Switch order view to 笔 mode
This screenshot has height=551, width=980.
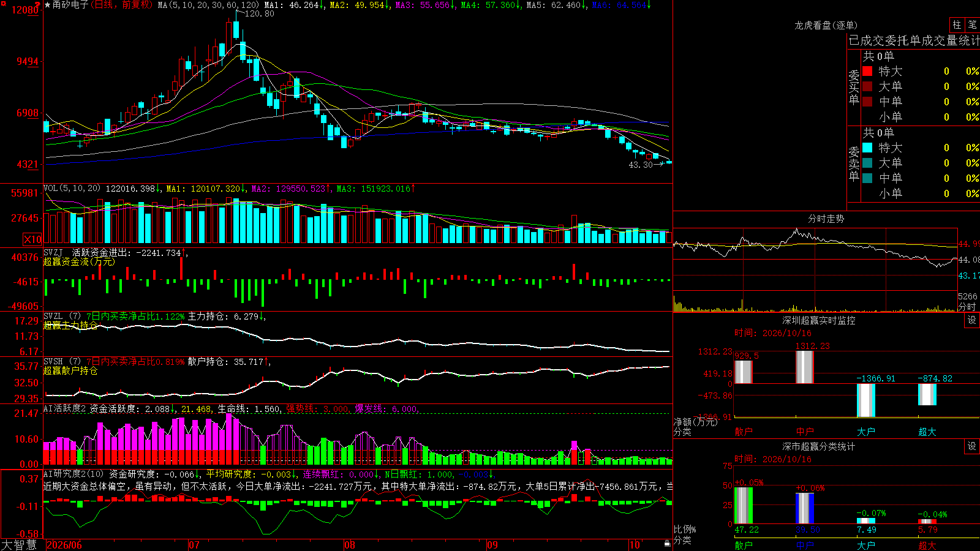(973, 24)
